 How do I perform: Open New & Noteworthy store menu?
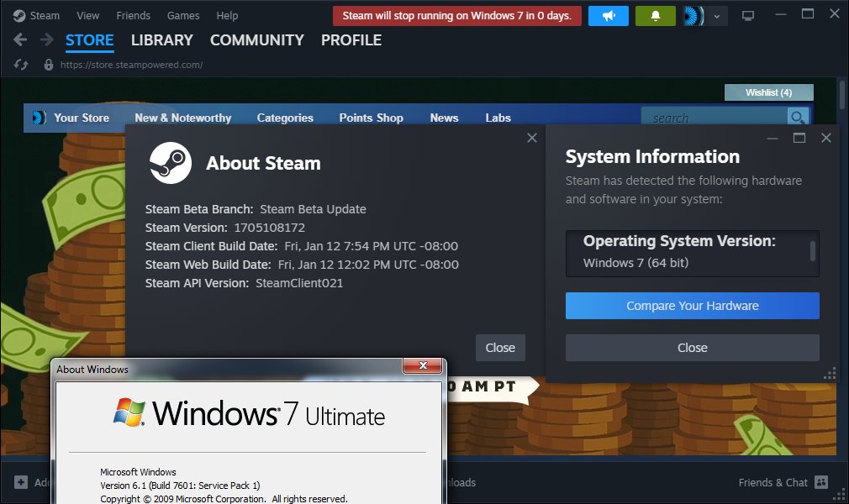(x=183, y=118)
